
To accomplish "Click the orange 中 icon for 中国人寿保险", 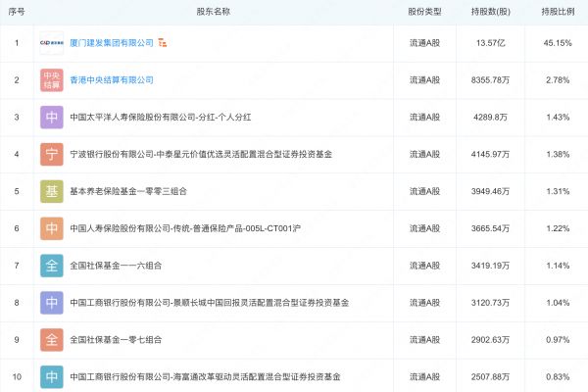I will point(52,228).
